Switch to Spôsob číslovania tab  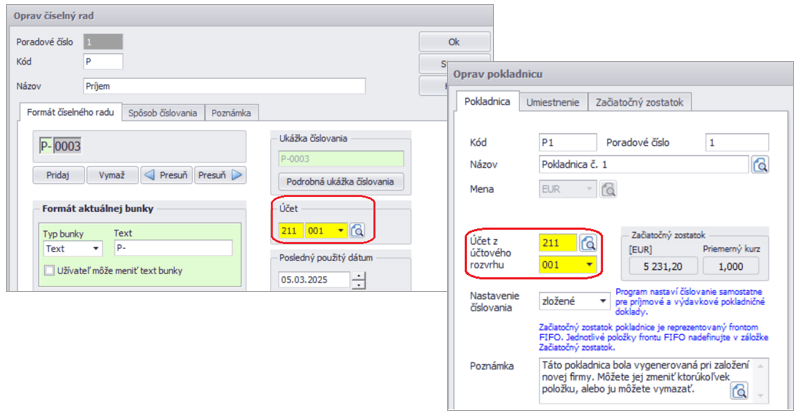coord(161,113)
